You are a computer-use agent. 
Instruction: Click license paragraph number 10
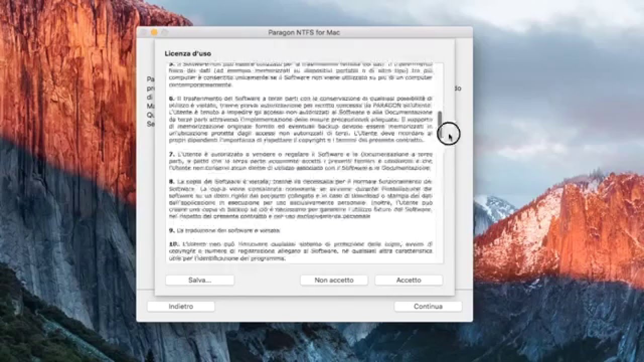pyautogui.click(x=300, y=251)
